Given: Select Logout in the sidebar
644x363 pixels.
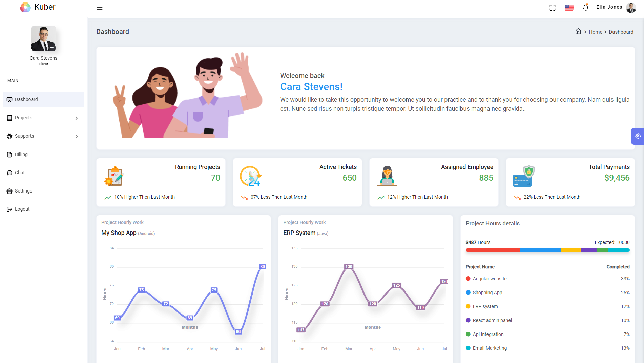Looking at the screenshot, I should tap(43, 209).
